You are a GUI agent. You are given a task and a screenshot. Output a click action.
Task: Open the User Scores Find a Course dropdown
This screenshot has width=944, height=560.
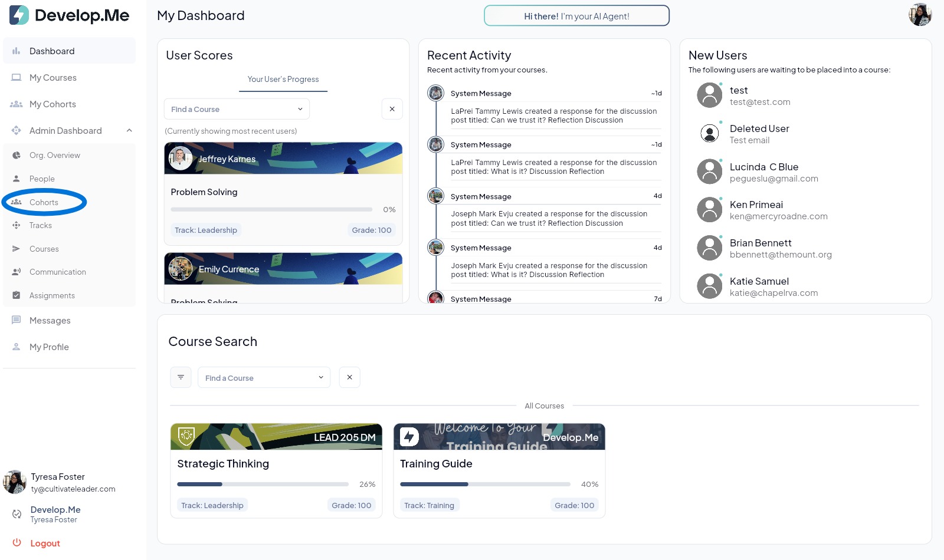[237, 109]
